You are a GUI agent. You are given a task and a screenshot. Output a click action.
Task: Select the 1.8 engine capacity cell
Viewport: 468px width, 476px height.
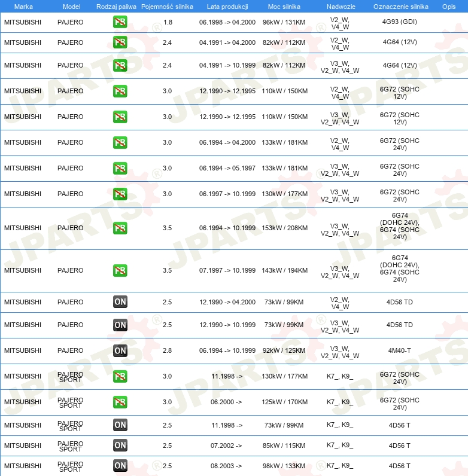pos(168,22)
